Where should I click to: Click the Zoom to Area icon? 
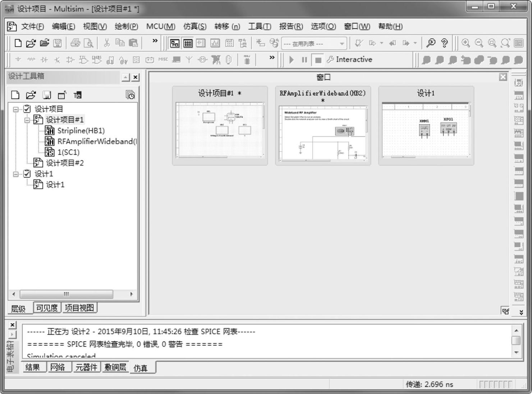click(x=492, y=43)
